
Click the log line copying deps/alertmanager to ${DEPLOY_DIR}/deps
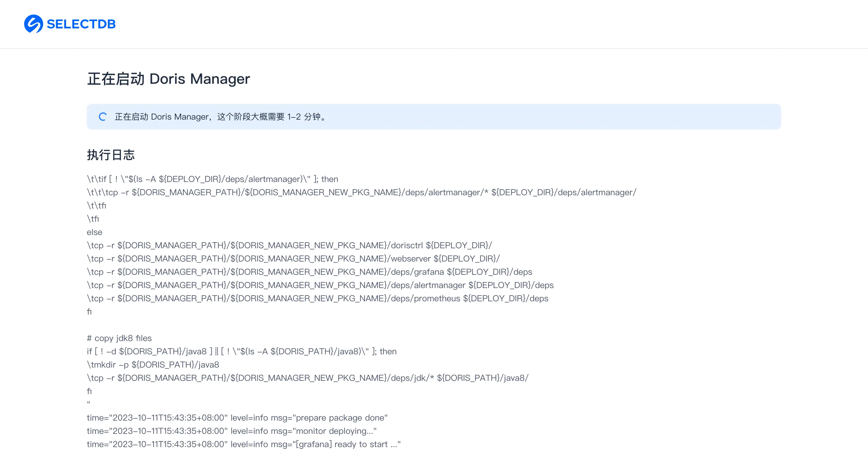pos(320,285)
